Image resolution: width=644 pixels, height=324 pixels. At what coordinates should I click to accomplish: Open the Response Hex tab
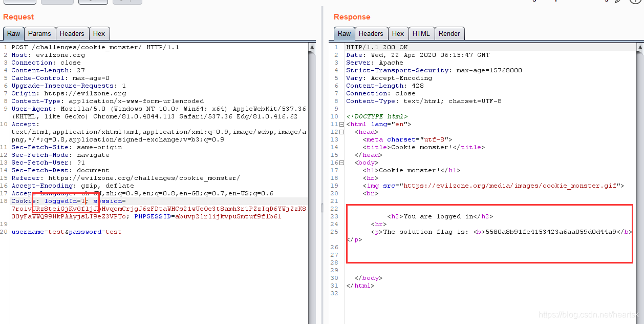[398, 34]
